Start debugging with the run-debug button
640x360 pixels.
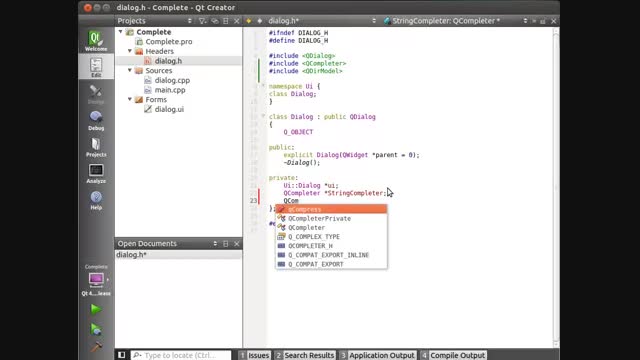pyautogui.click(x=96, y=329)
